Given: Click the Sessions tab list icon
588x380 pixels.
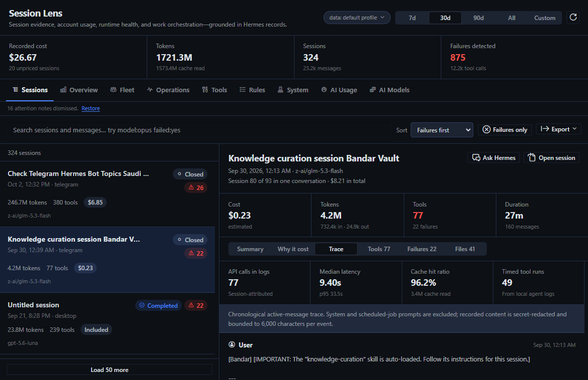Looking at the screenshot, I should pos(16,90).
